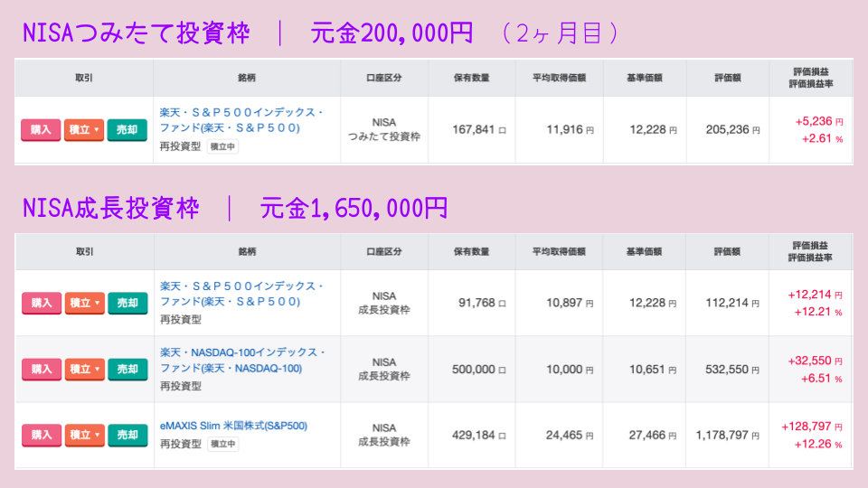Image resolution: width=868 pixels, height=488 pixels.
Task: Open 楽天 S&P500 fund link in つみたて投資枠 table
Action: point(241,120)
